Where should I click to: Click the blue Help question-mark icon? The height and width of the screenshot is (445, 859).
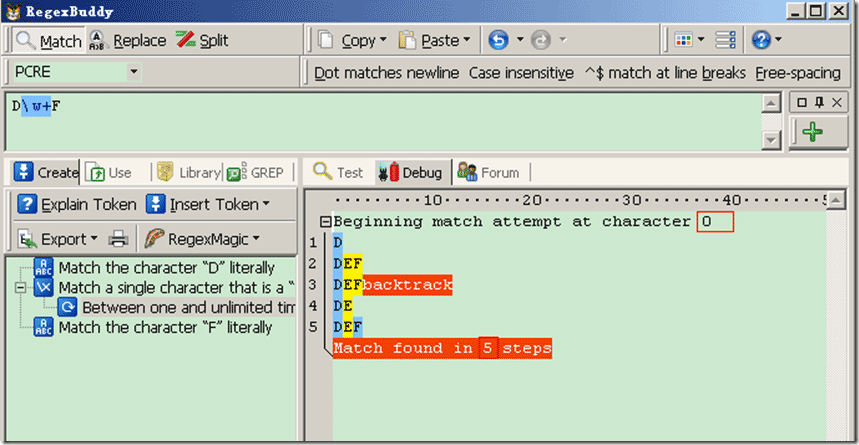click(x=761, y=40)
